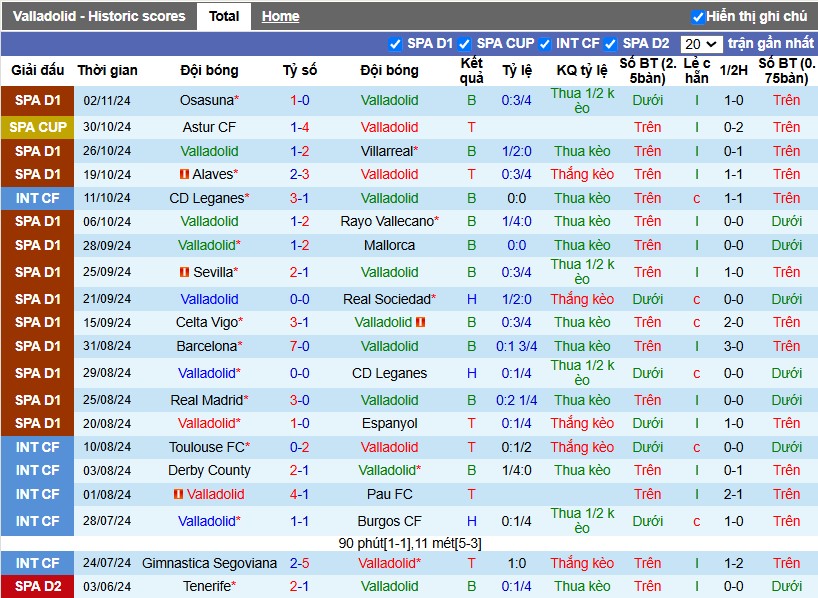This screenshot has width=818, height=598.
Task: Click the H result in Real Sociedad row
Action: coord(472,299)
